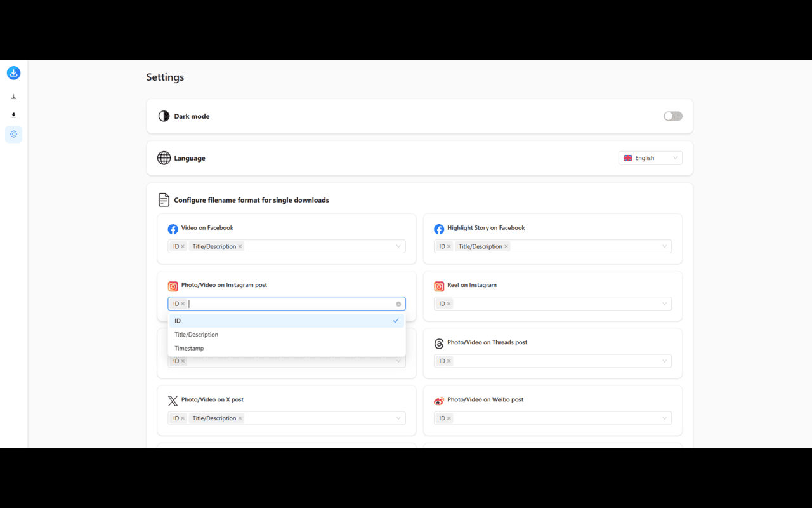Remove ID tag from Video on Facebook
This screenshot has height=508, width=812.
click(183, 247)
